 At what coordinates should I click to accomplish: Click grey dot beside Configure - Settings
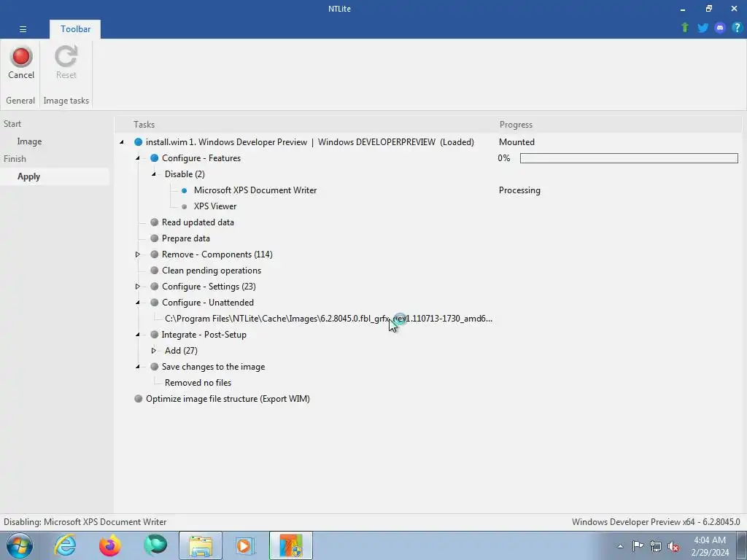tap(155, 287)
